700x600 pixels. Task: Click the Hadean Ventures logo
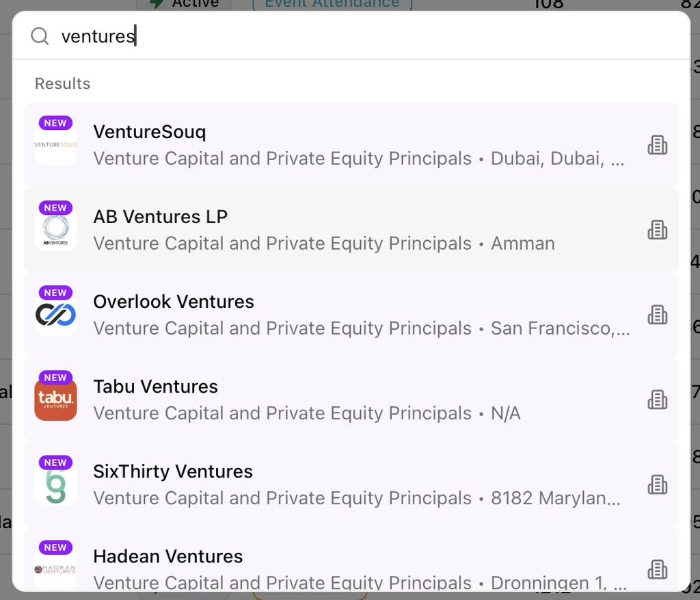click(55, 569)
